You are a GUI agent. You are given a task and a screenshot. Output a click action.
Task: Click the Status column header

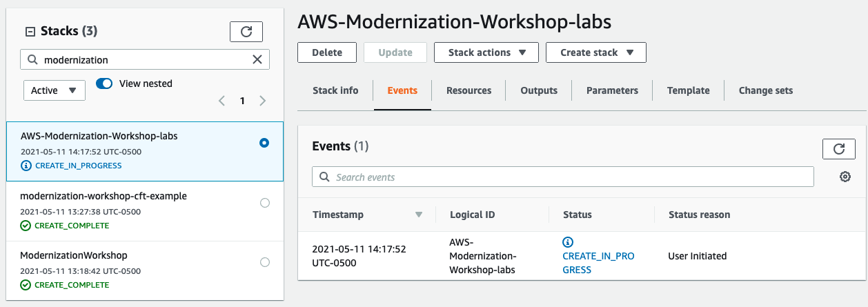(578, 215)
